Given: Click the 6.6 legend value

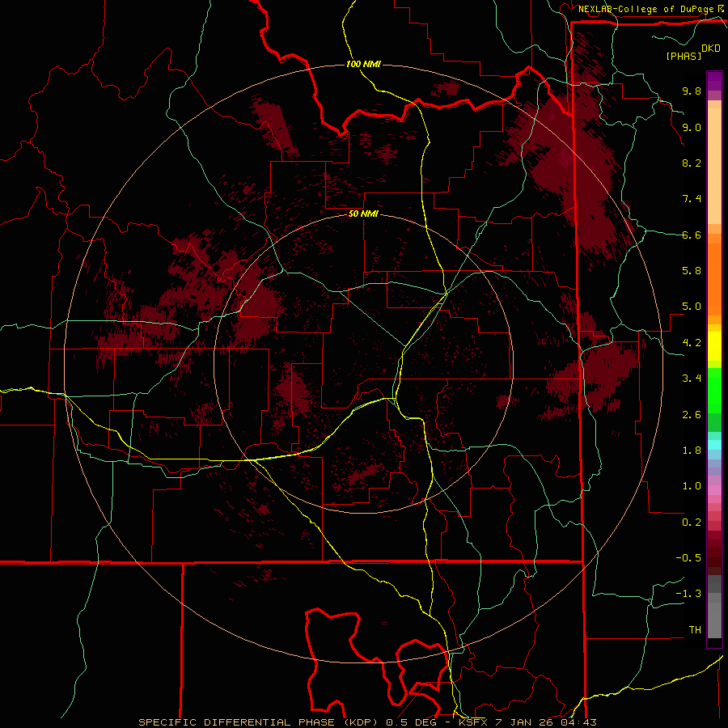Looking at the screenshot, I should [x=692, y=235].
